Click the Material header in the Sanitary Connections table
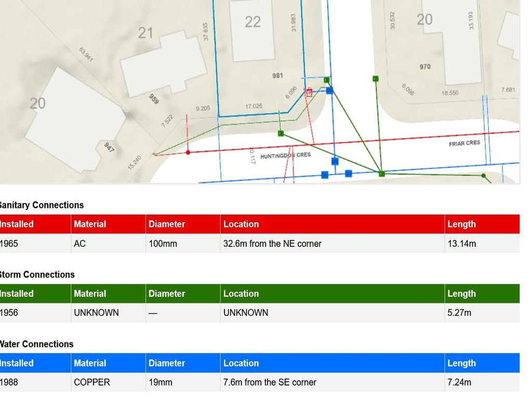Screen dimensions: 532x399 [x=90, y=224]
